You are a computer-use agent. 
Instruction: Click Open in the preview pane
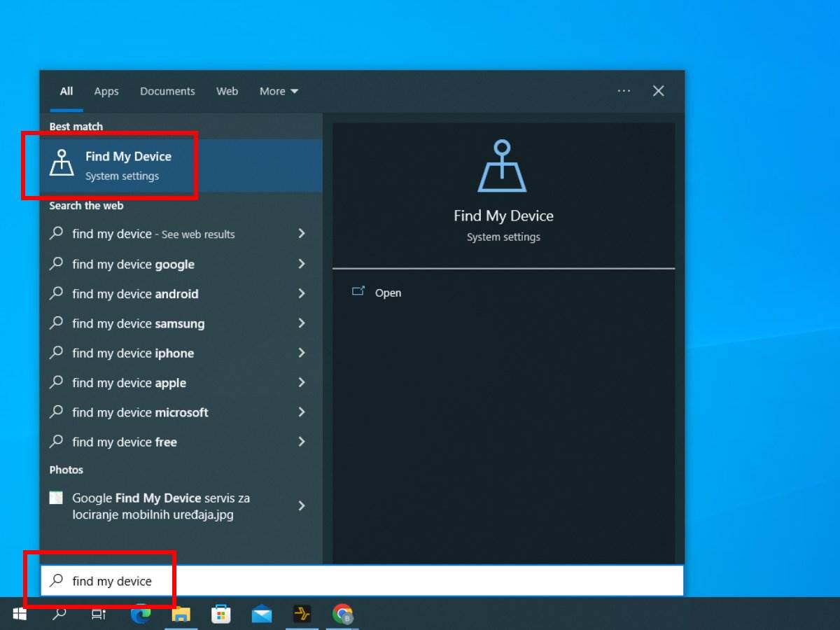387,293
